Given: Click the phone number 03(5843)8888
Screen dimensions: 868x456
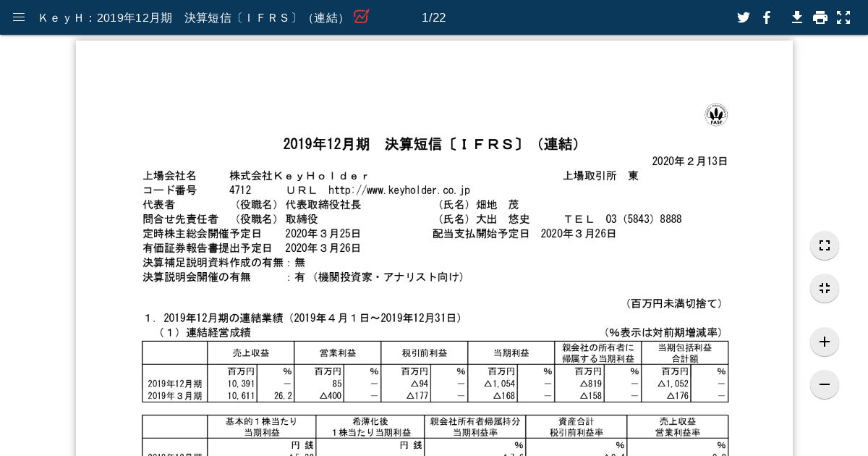Looking at the screenshot, I should tap(644, 219).
